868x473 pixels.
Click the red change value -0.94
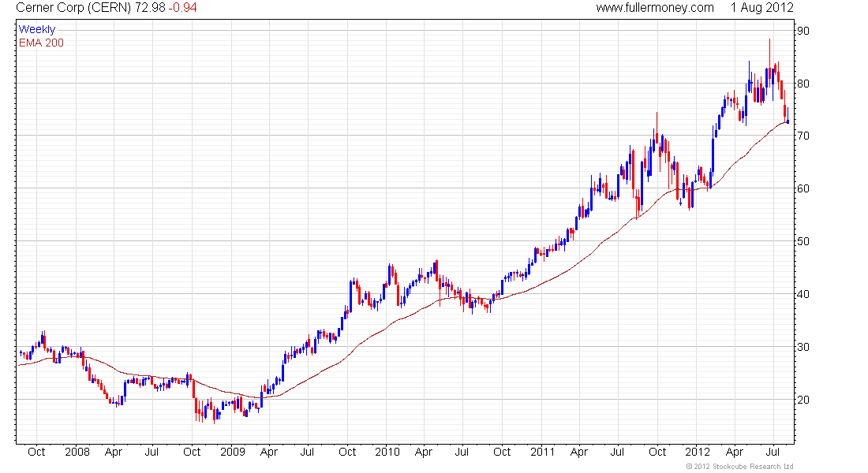coord(183,8)
